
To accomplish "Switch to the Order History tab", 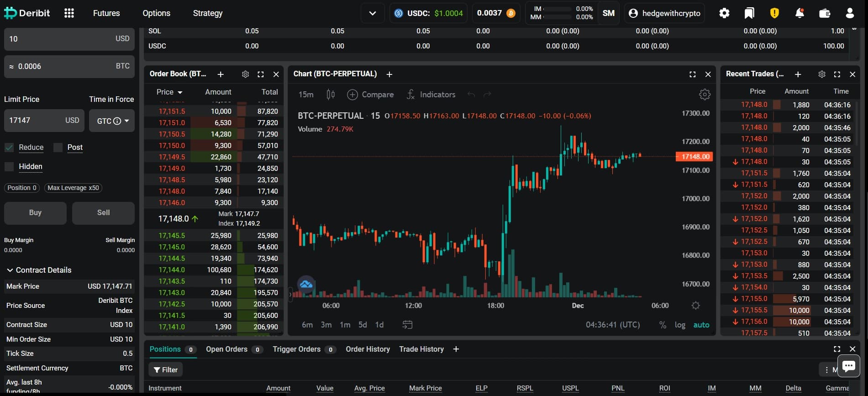I will pos(368,349).
